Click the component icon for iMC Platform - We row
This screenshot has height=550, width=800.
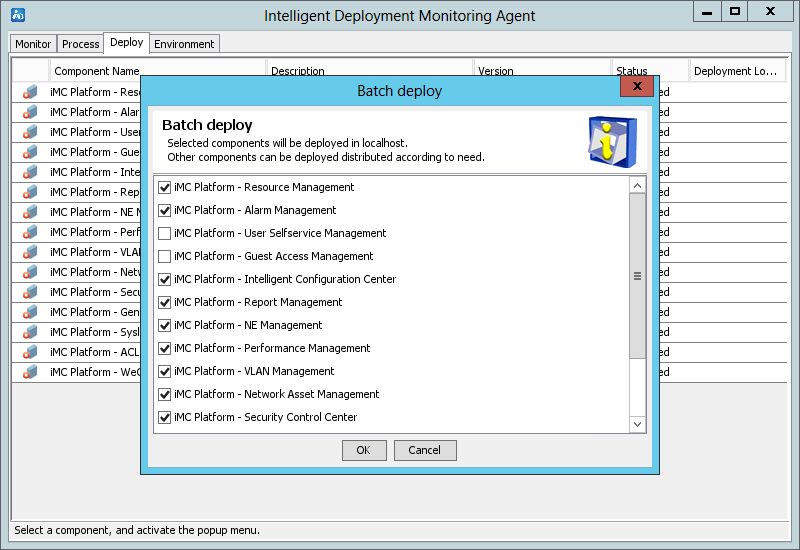pyautogui.click(x=30, y=372)
